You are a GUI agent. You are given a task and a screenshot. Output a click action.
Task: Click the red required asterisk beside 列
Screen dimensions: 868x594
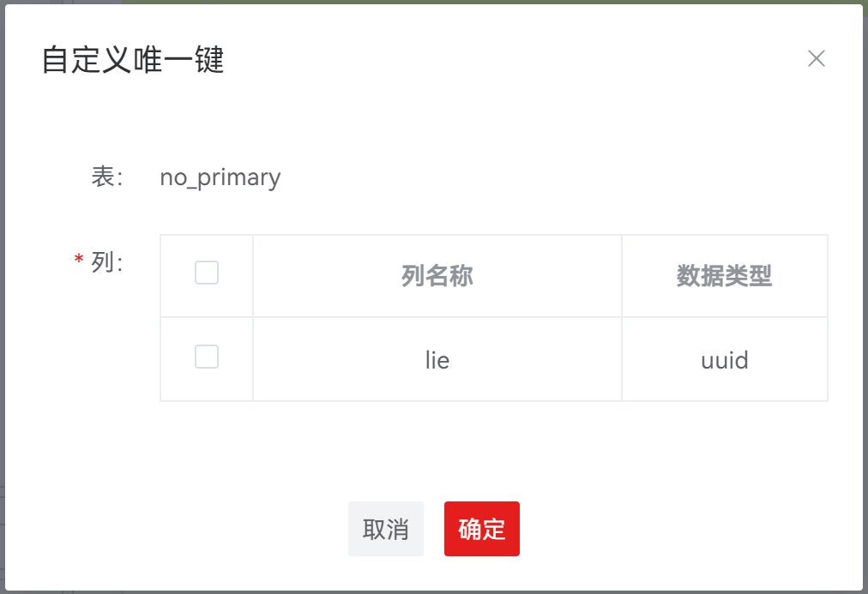point(79,261)
